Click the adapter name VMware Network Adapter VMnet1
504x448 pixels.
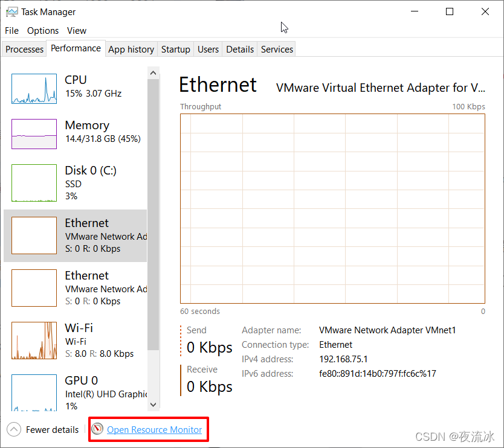pyautogui.click(x=387, y=330)
